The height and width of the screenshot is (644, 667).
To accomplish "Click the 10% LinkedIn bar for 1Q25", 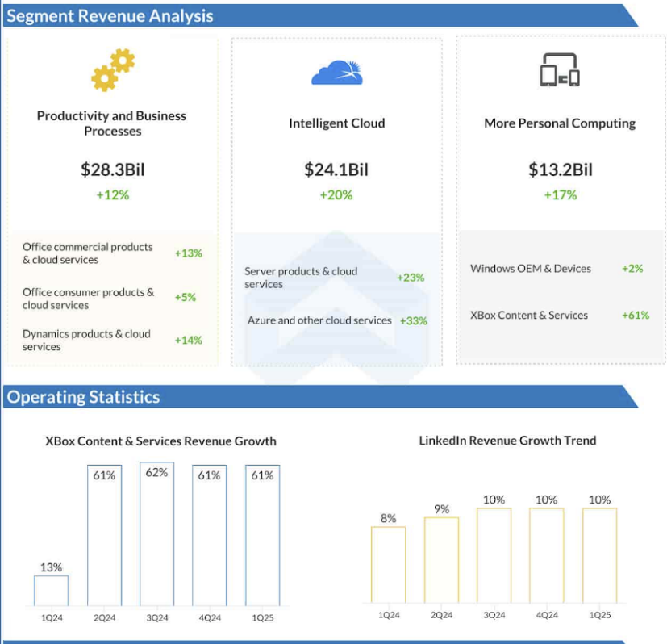I will [600, 555].
